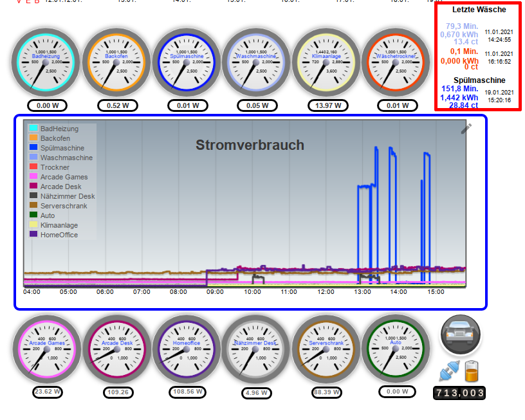Click the blue power plug icon
The image size is (525, 420).
449,371
